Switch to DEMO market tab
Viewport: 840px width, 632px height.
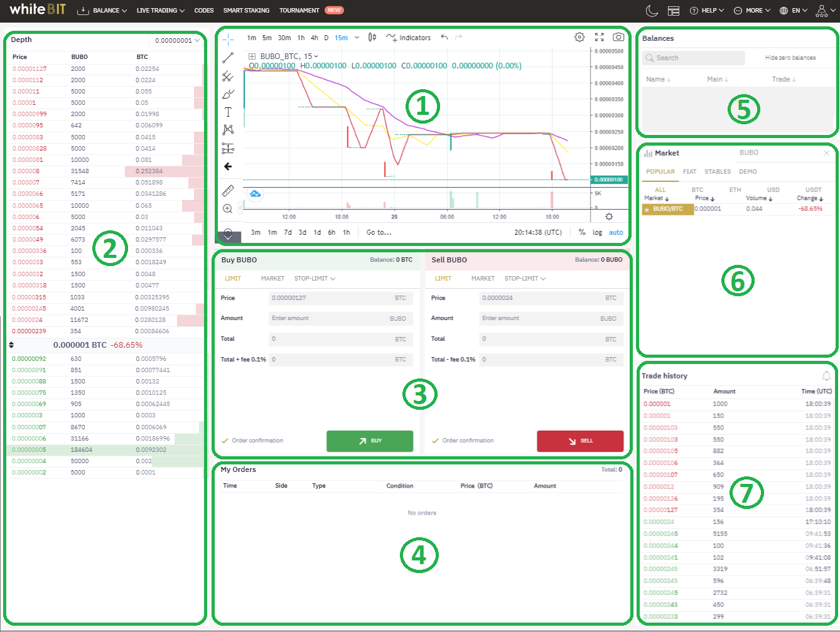coord(748,171)
